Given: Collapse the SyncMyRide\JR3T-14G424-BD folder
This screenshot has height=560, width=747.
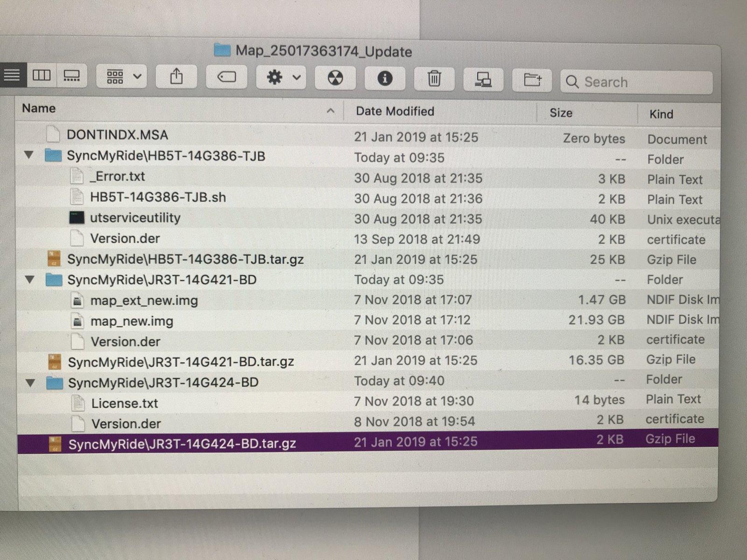Looking at the screenshot, I should pyautogui.click(x=30, y=383).
